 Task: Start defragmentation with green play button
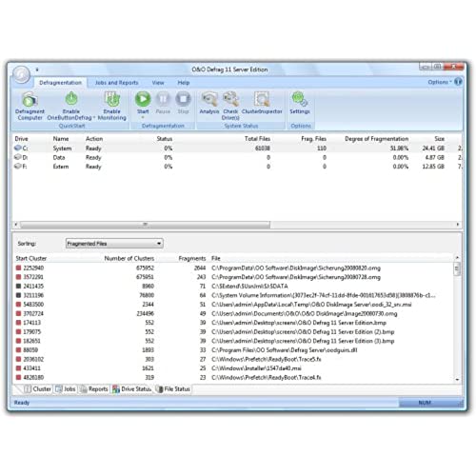coord(143,99)
